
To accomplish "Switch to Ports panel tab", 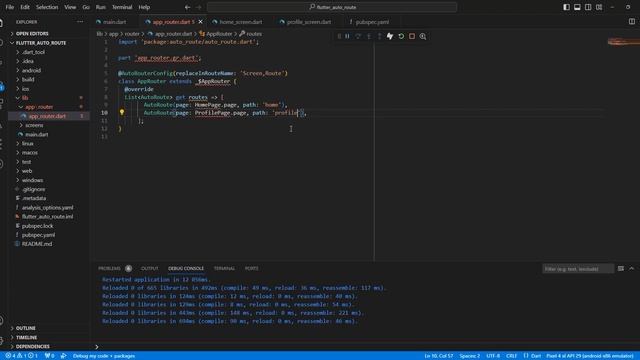I will point(251,269).
